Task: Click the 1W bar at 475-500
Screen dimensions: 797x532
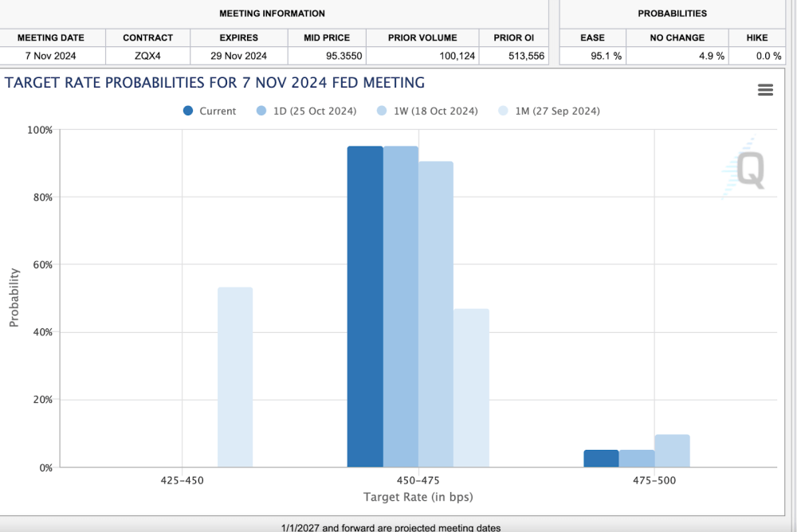Action: click(672, 451)
